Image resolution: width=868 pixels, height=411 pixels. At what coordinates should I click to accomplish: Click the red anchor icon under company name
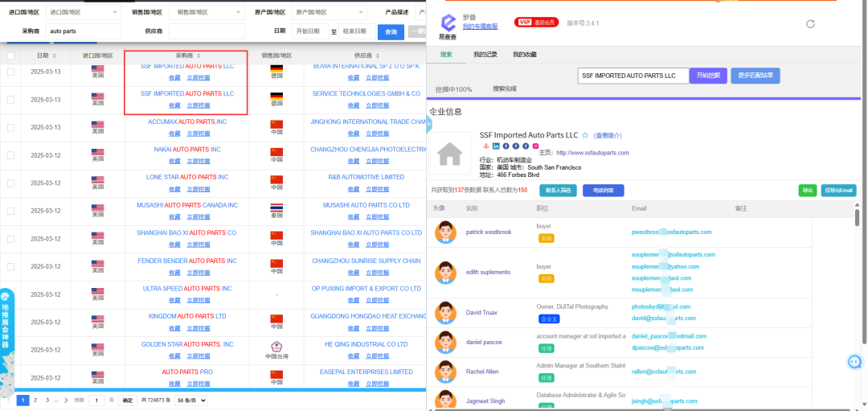click(486, 146)
